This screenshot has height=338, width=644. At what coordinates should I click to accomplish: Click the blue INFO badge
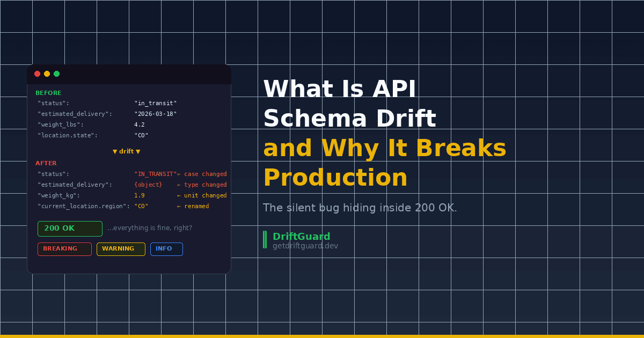tap(166, 249)
